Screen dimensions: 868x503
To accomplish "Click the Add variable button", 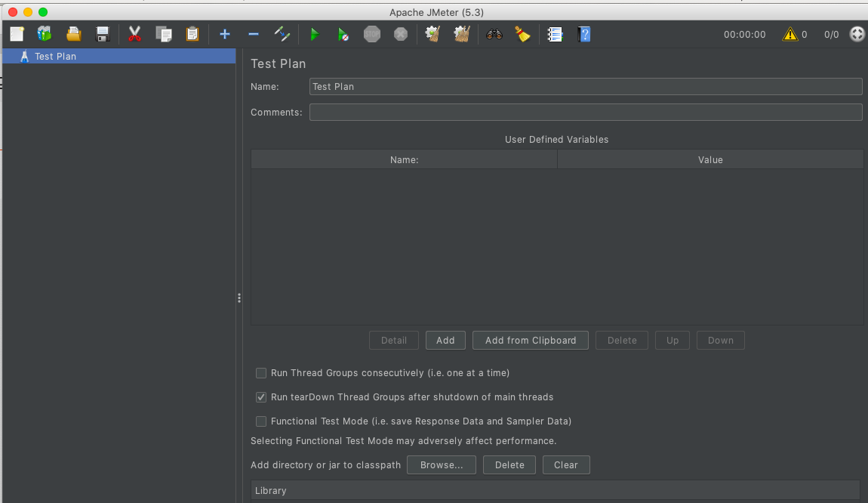I will coord(445,340).
